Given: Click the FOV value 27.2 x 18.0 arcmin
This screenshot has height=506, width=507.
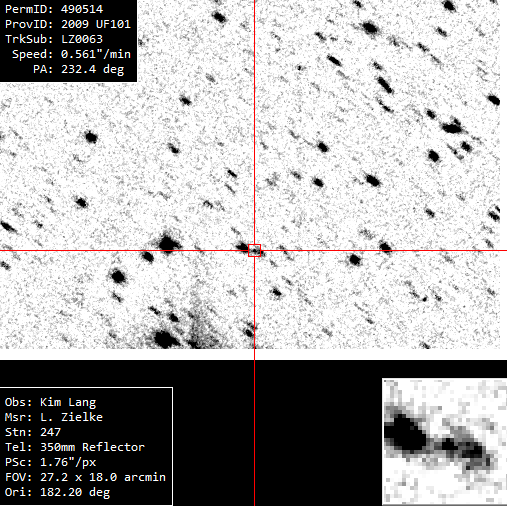Looking at the screenshot, I should (103, 477).
